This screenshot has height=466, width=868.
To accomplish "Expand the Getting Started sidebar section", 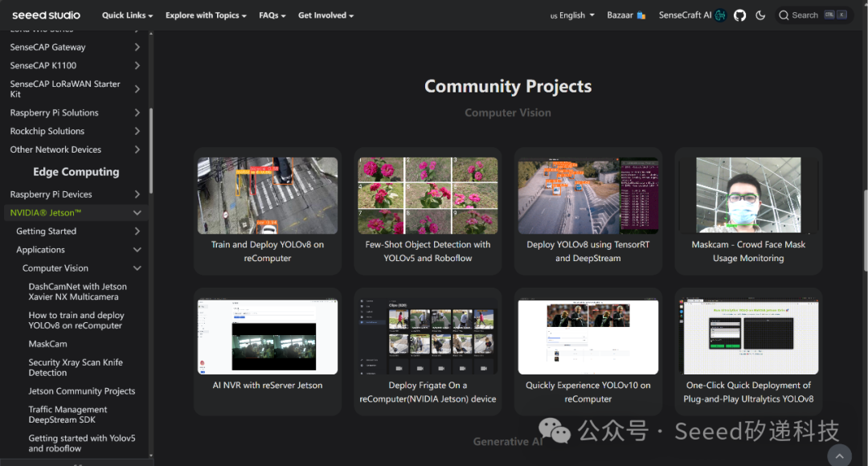I will pyautogui.click(x=137, y=231).
